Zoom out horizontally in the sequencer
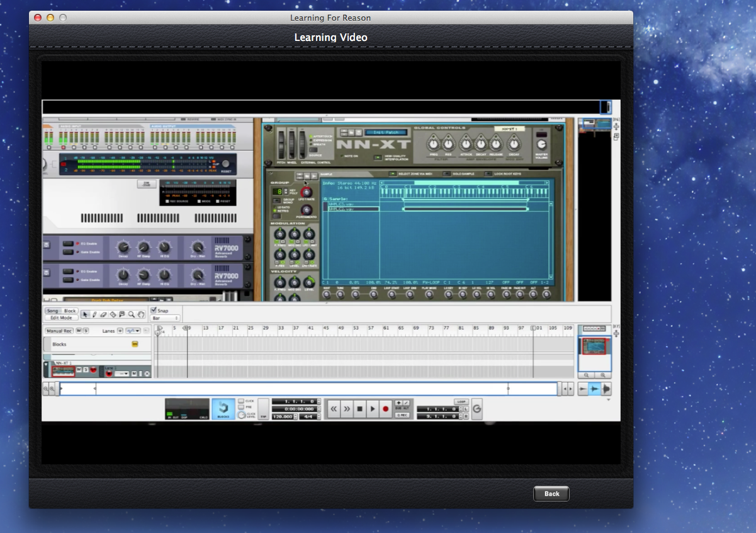Screen dimensions: 756x533 [46, 389]
